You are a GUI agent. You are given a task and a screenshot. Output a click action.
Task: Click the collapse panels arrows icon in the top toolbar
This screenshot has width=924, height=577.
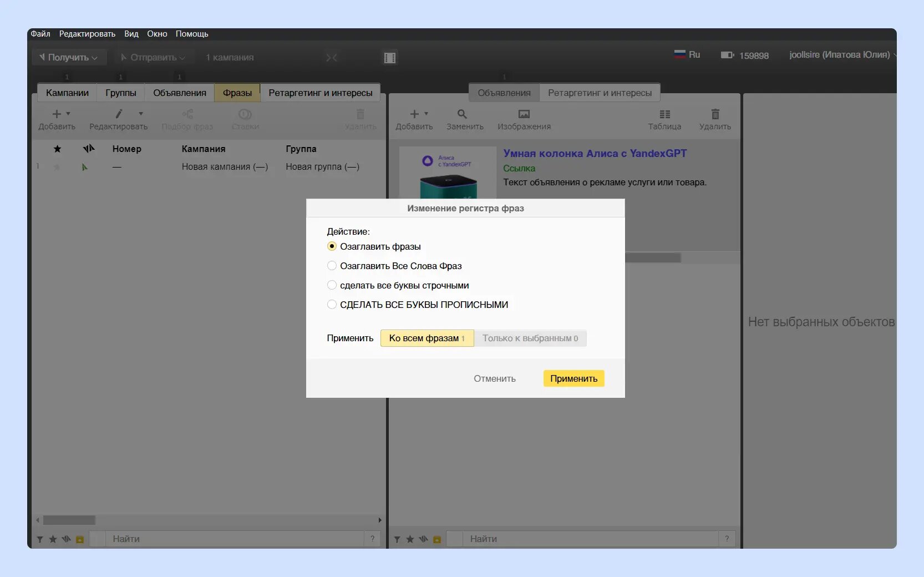(332, 58)
